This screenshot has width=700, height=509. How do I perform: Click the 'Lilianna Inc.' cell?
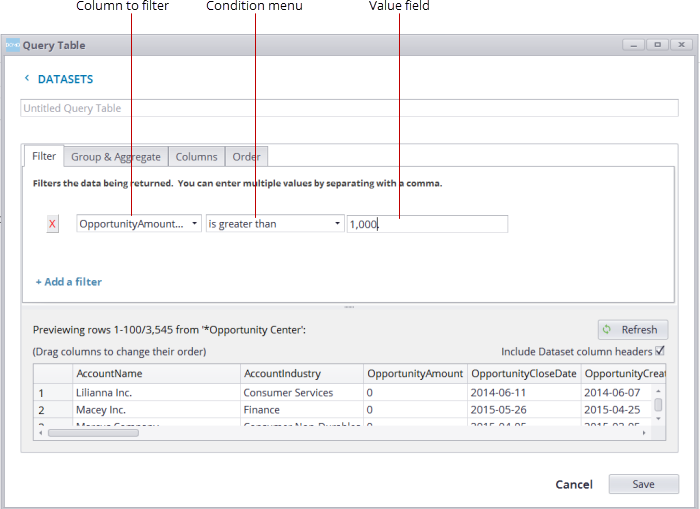[156, 393]
